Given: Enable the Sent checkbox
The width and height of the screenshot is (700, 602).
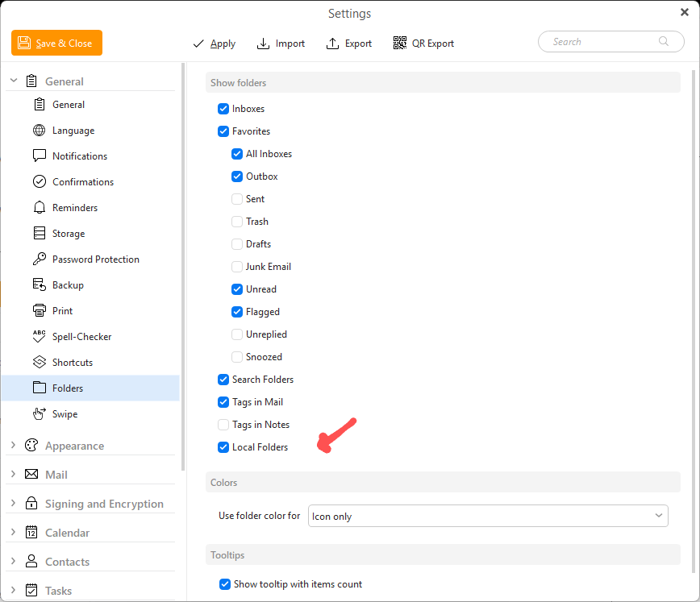Looking at the screenshot, I should pyautogui.click(x=237, y=199).
